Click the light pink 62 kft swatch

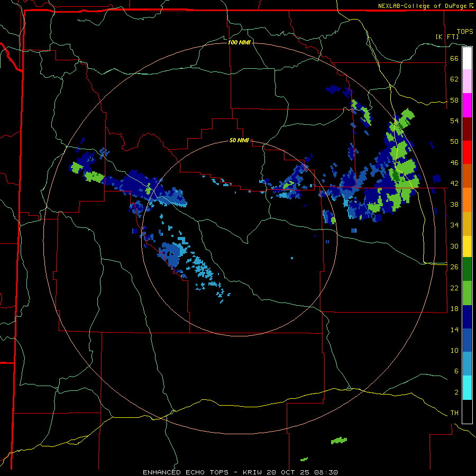(x=467, y=81)
